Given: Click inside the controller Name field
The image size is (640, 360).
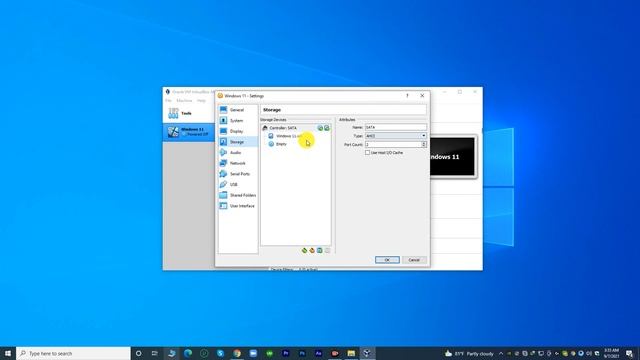Looking at the screenshot, I should coord(396,127).
